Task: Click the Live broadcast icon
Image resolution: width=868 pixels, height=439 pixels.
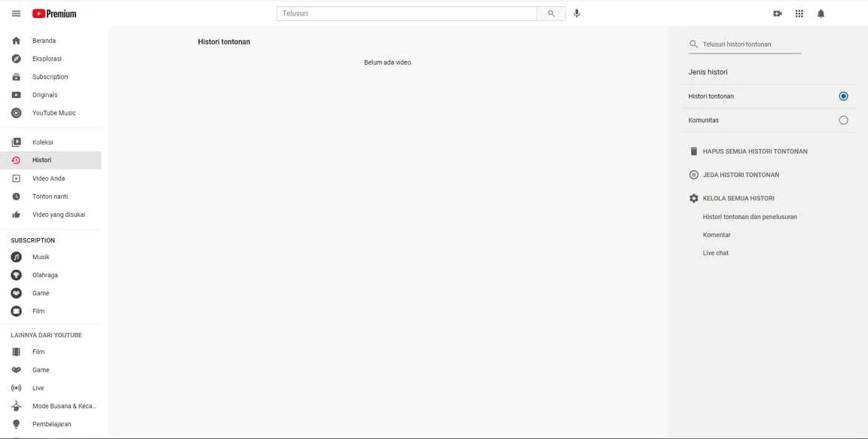Action: tap(16, 388)
